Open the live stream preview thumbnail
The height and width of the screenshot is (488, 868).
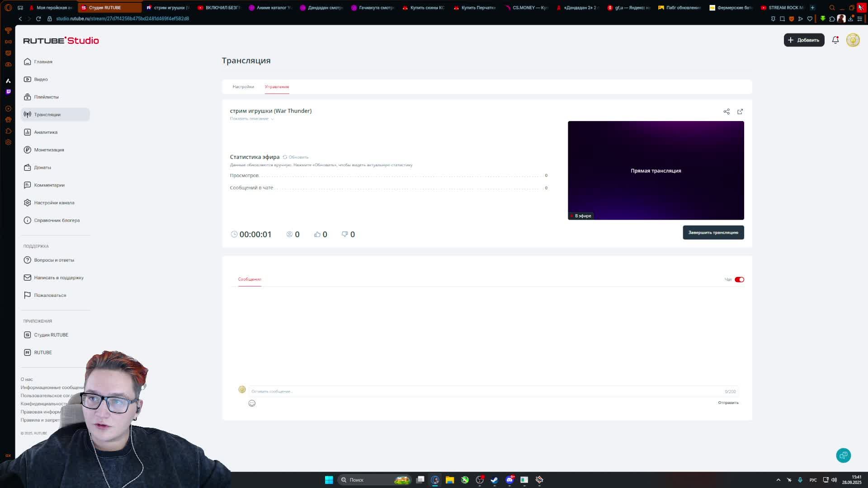coord(656,170)
